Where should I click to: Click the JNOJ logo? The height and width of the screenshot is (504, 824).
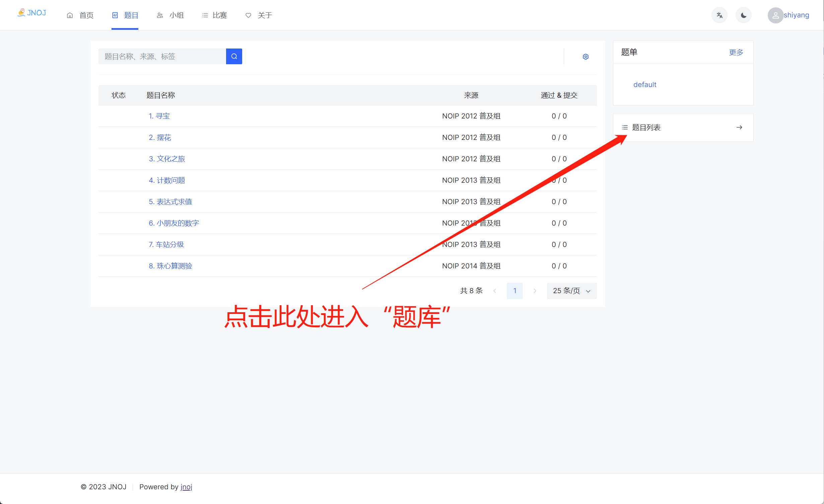[32, 13]
